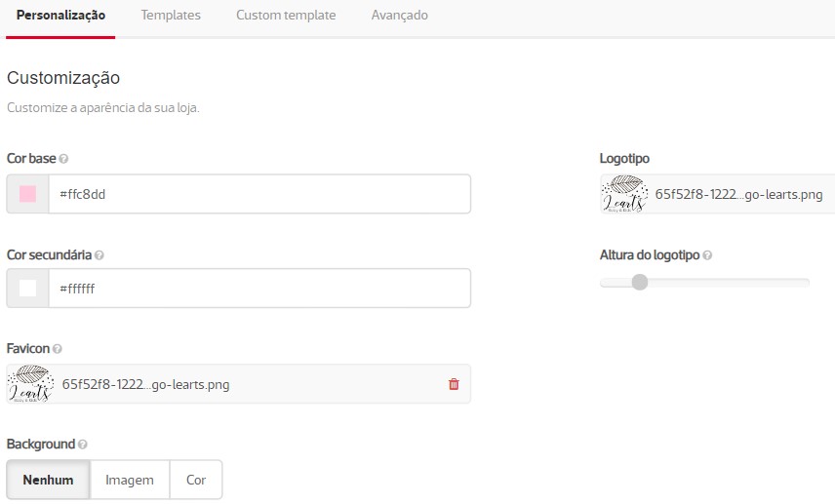Select Nenhum as the background option

(x=48, y=480)
